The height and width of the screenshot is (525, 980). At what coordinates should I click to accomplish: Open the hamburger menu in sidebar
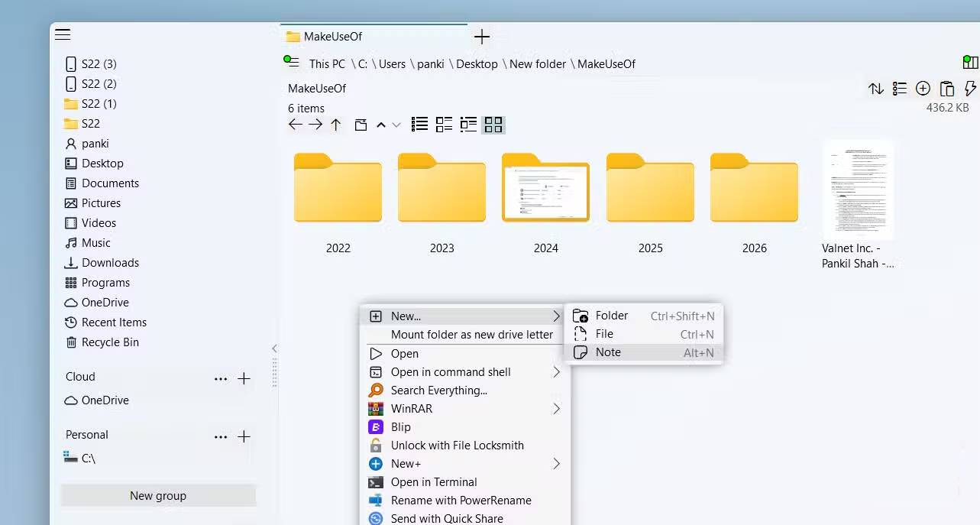pyautogui.click(x=63, y=34)
